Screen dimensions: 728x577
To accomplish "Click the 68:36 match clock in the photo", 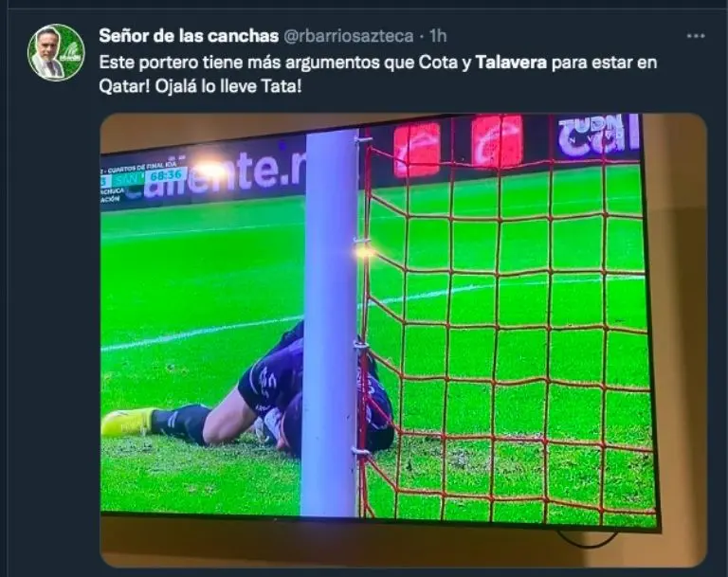I will point(166,176).
